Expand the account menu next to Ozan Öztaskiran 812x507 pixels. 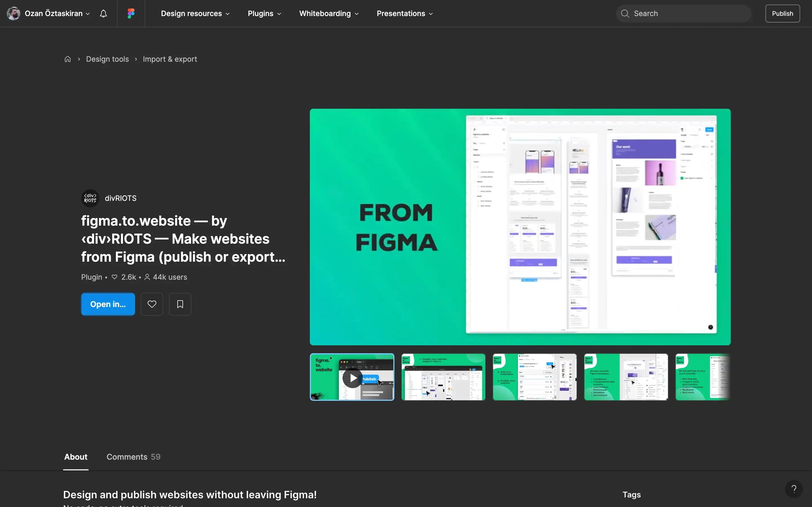(x=88, y=14)
